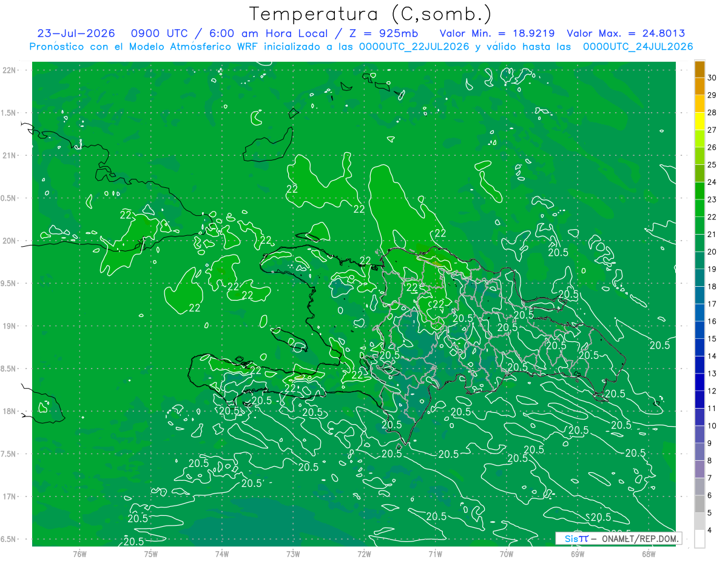Pick the dark blue swatch between 12 and 13
The width and height of the screenshot is (728, 562).
[x=699, y=382]
